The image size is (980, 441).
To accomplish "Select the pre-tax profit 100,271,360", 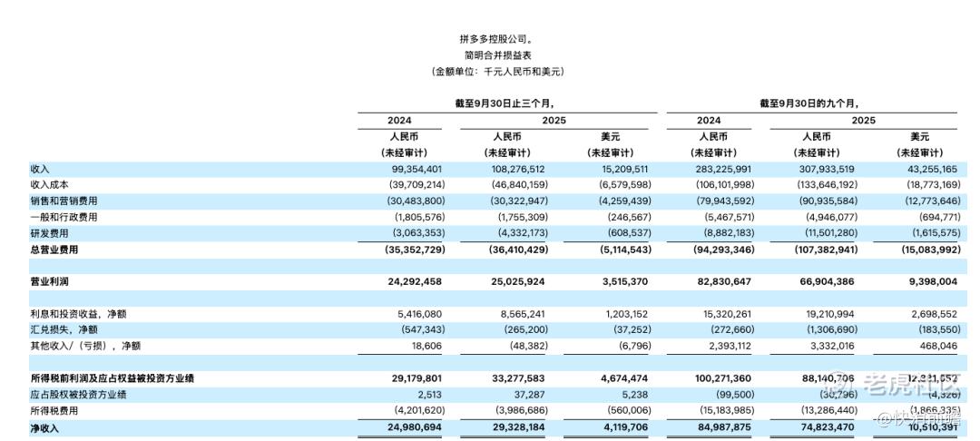I will pos(724,378).
